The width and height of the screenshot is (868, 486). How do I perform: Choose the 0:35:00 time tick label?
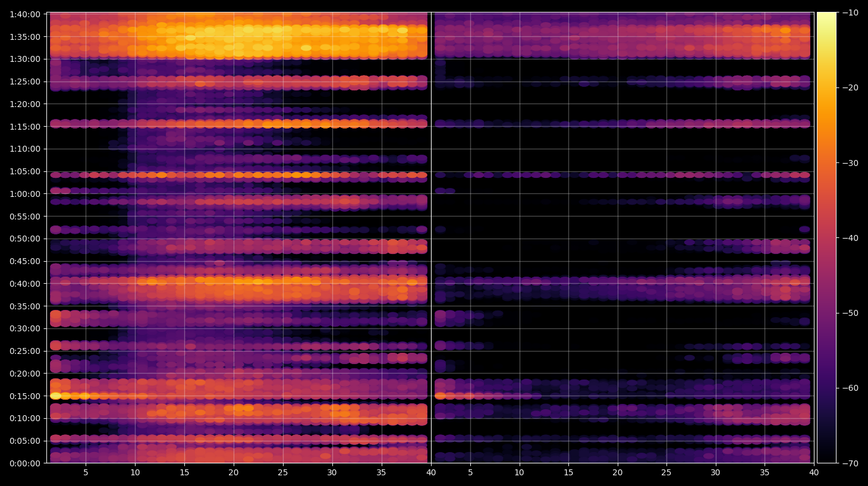[x=25, y=306]
